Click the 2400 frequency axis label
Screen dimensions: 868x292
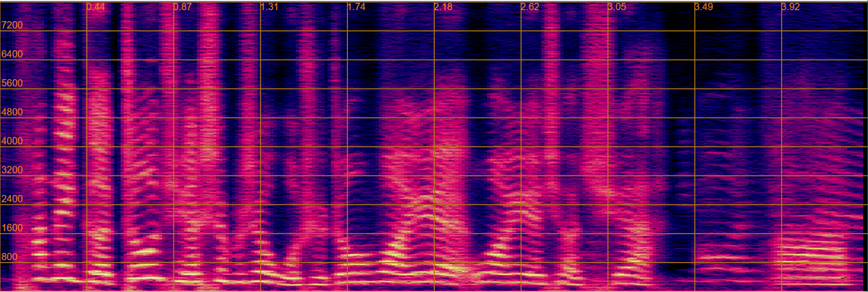(x=12, y=199)
